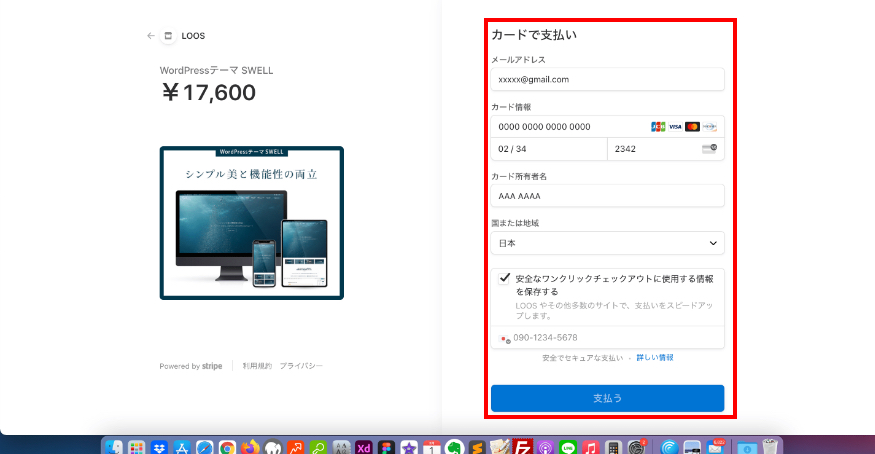Click the Visa card brand icon
The width and height of the screenshot is (875, 454).
675,127
